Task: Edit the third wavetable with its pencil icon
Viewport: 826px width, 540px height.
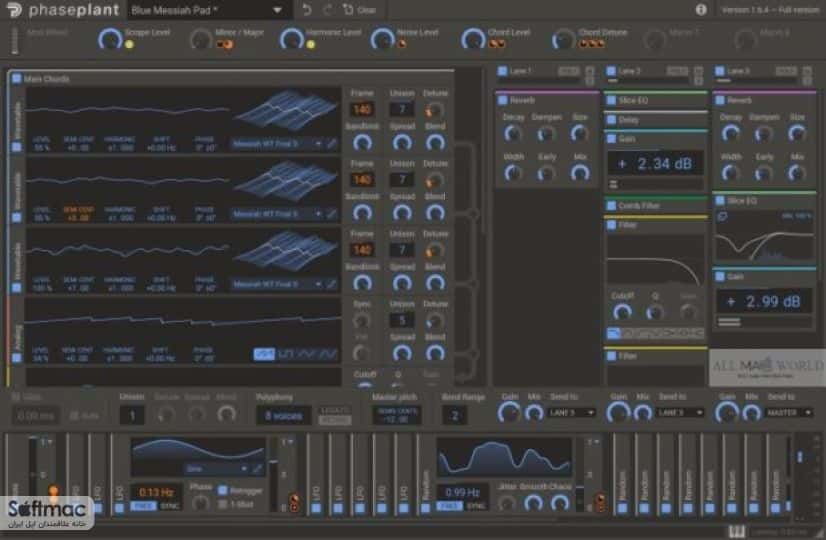Action: [x=331, y=284]
